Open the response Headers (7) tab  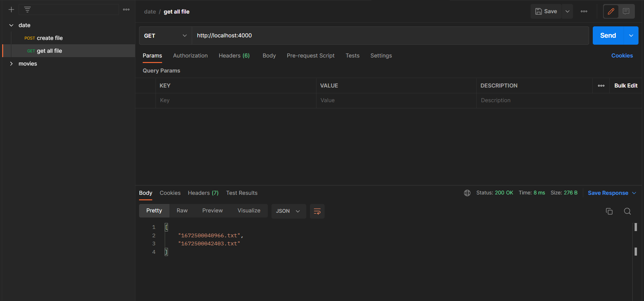(x=203, y=193)
